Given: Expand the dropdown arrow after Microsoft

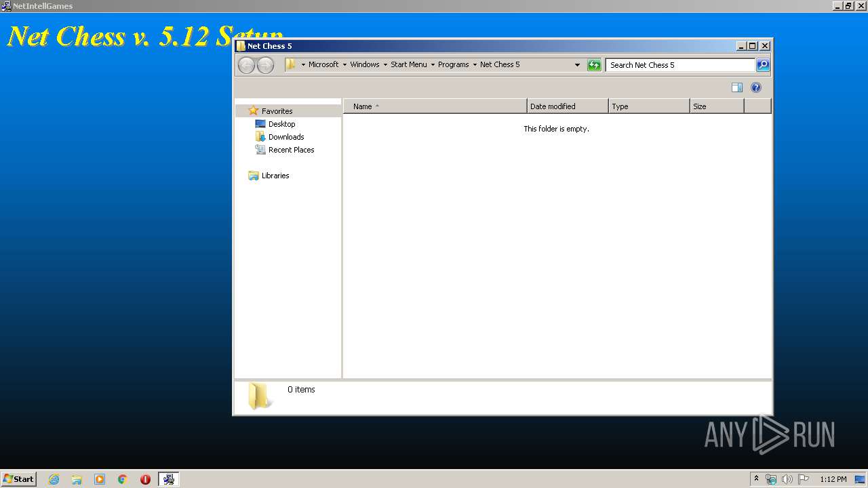Looking at the screenshot, I should (x=344, y=65).
